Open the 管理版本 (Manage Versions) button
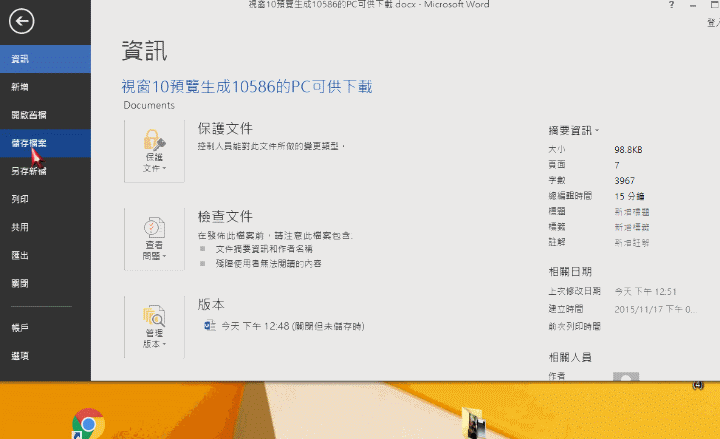This screenshot has height=439, width=720. 154,327
